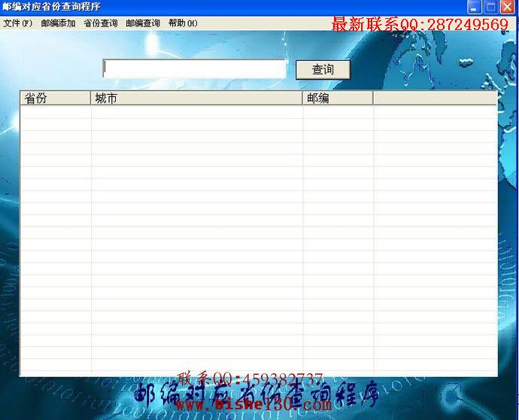Sort by the 省份 column header

click(55, 98)
